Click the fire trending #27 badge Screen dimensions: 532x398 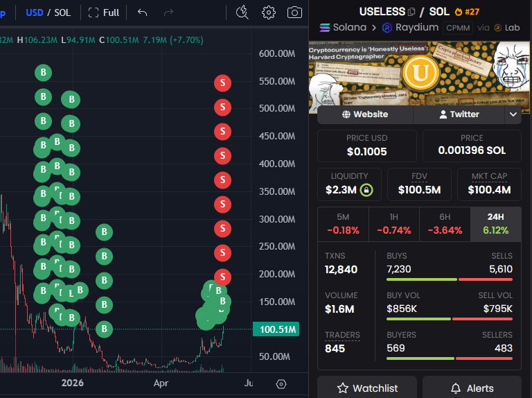point(467,12)
